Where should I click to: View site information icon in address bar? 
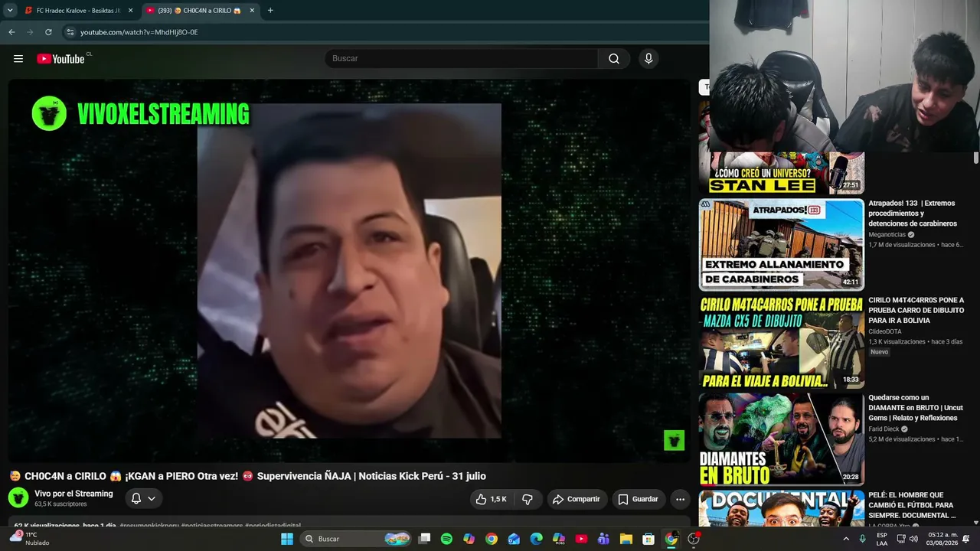click(70, 32)
